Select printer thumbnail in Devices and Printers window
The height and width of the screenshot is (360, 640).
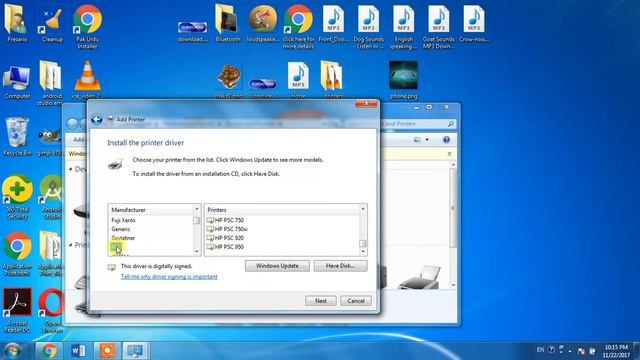point(420,277)
